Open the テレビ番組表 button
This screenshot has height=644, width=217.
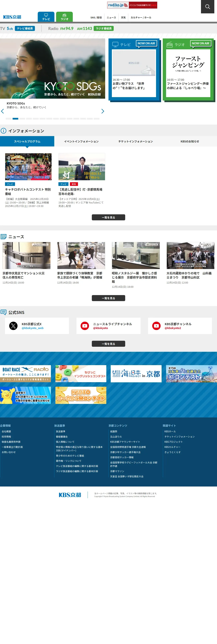coord(25,28)
